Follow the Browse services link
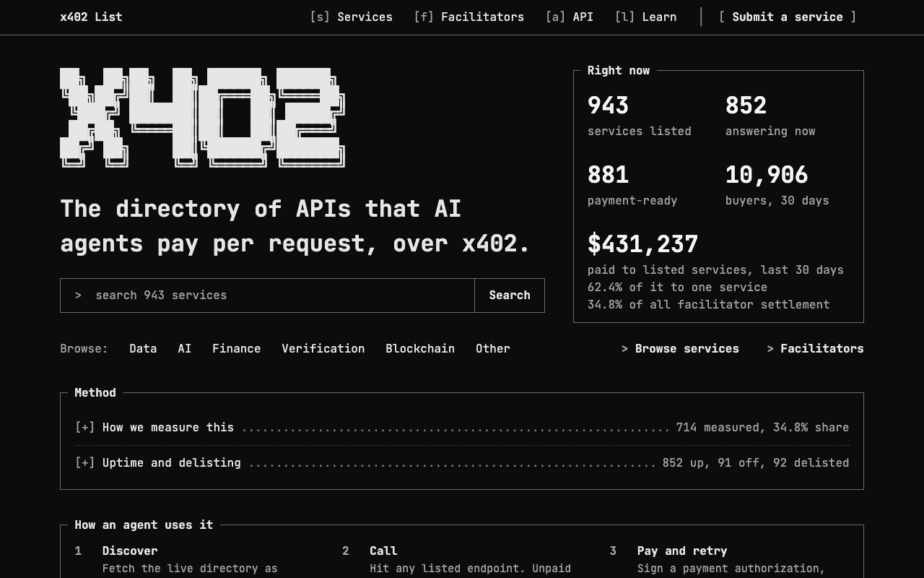The image size is (924, 578). 680,348
